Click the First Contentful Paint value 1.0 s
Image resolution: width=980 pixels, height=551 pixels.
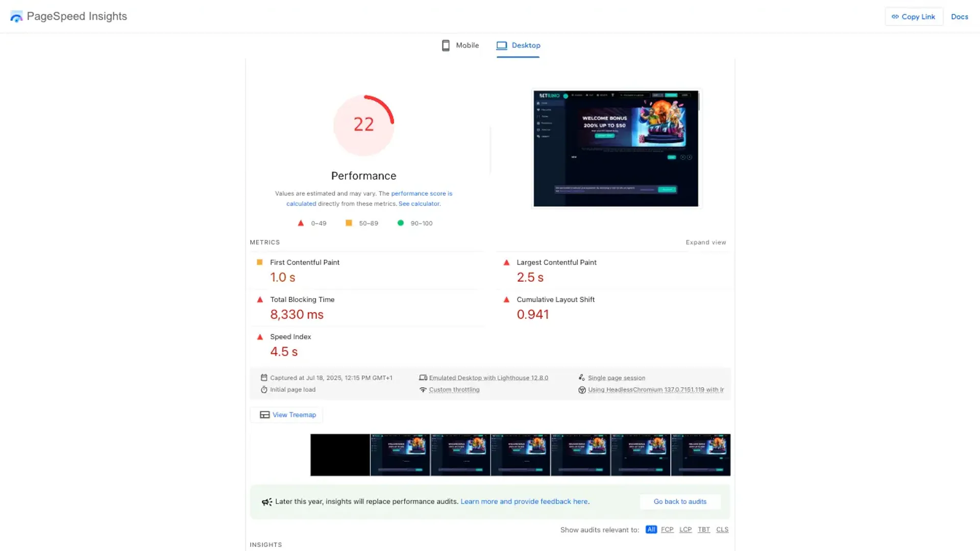(x=283, y=278)
